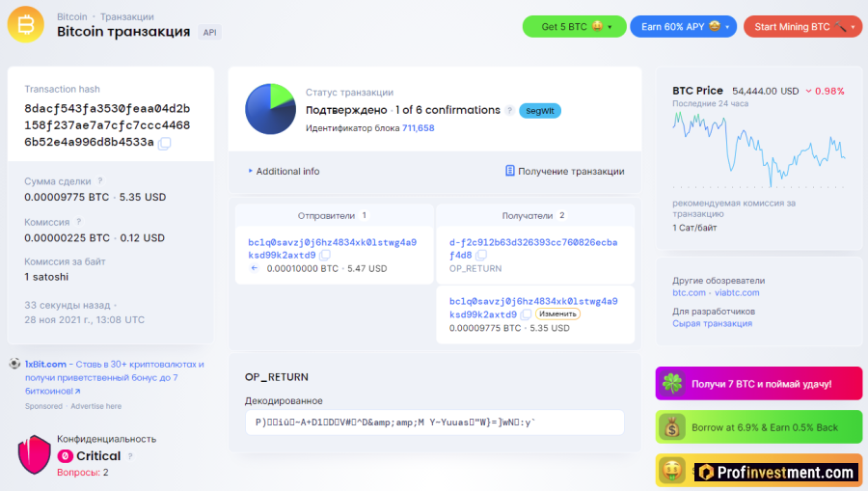Open the Earn 60% APY dropdown
Screen dimensions: 868x491
click(683, 27)
